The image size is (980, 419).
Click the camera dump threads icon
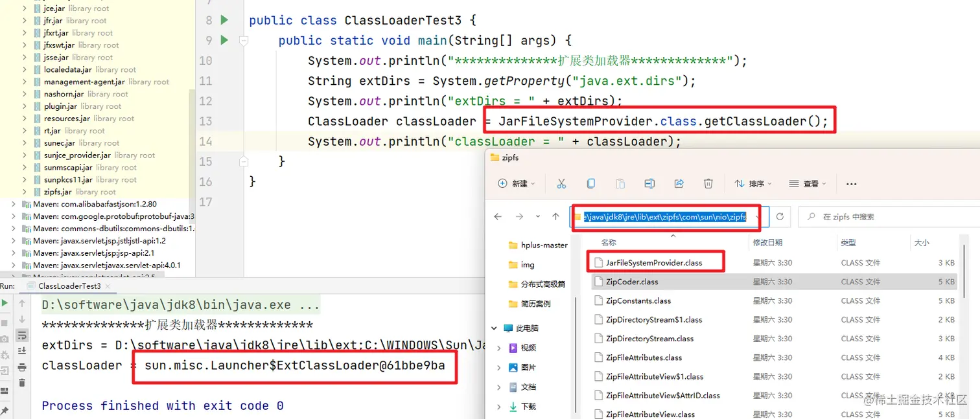(5, 339)
